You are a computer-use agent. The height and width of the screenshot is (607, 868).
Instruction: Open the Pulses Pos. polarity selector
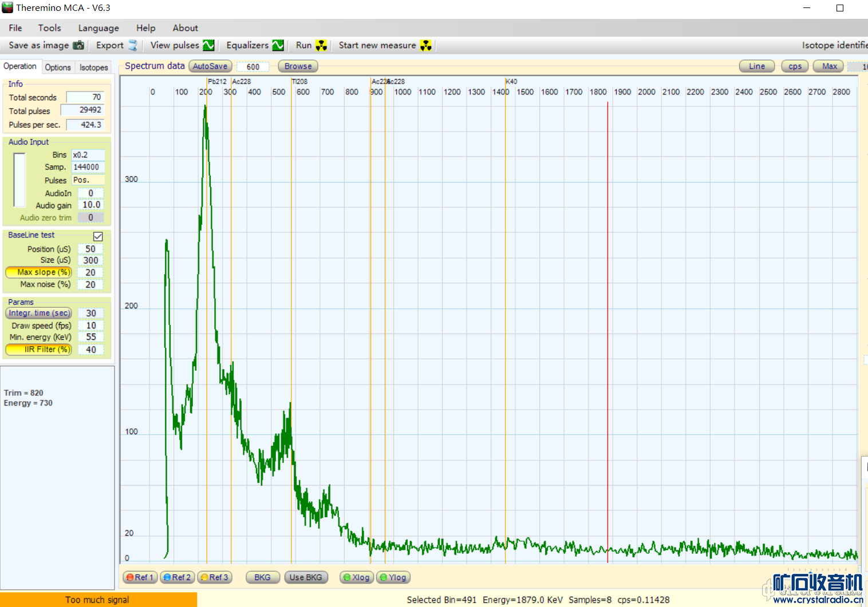pyautogui.click(x=88, y=180)
